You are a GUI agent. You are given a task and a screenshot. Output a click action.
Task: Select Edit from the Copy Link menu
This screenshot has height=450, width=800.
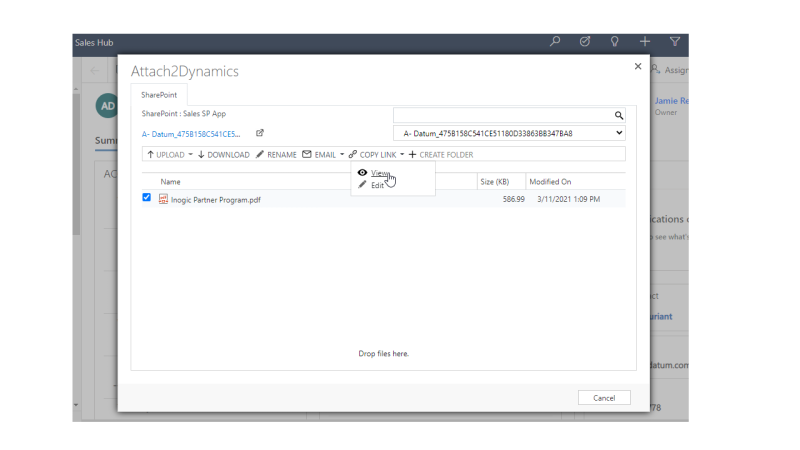click(377, 185)
